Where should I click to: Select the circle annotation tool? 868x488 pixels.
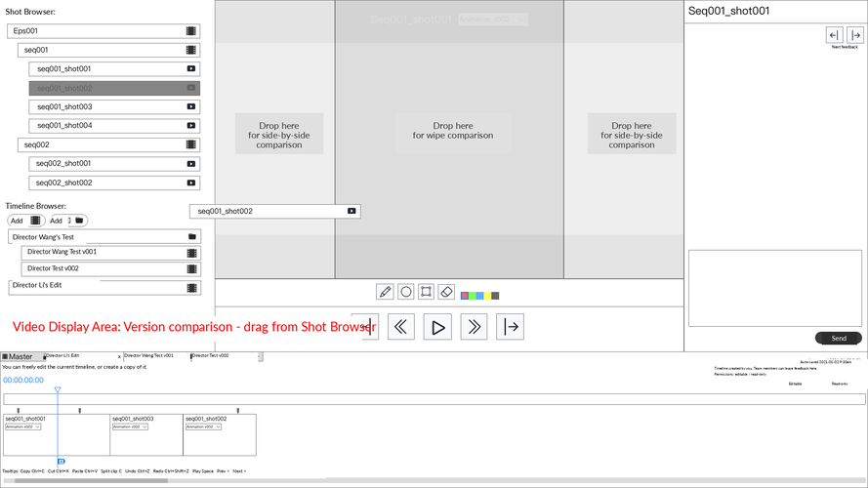pos(406,292)
